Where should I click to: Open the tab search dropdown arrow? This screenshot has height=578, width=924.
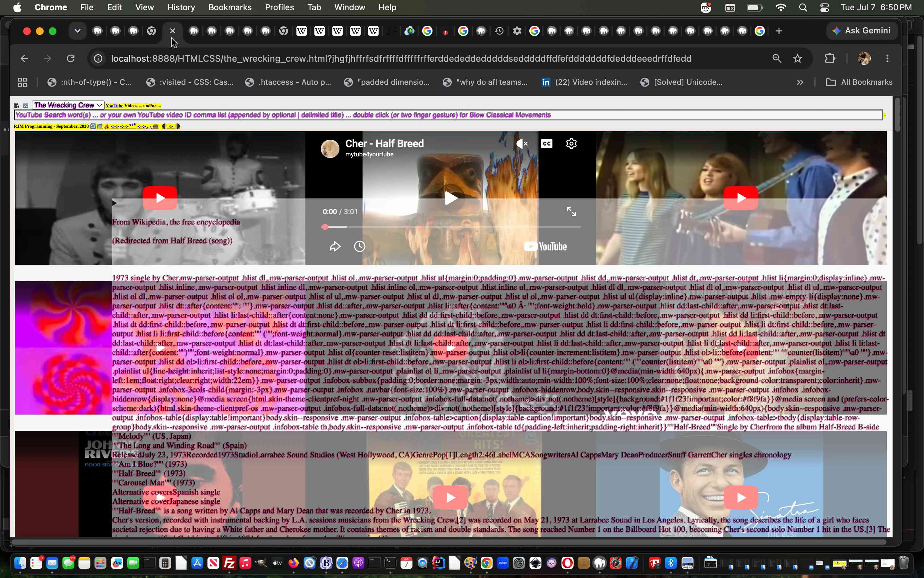point(78,31)
